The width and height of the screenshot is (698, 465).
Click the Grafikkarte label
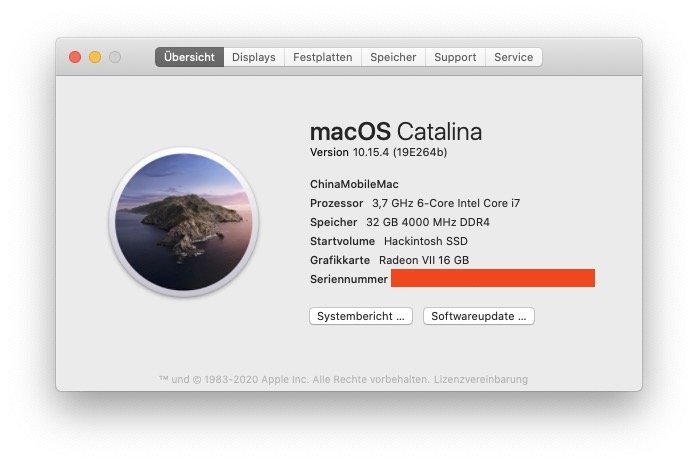340,260
